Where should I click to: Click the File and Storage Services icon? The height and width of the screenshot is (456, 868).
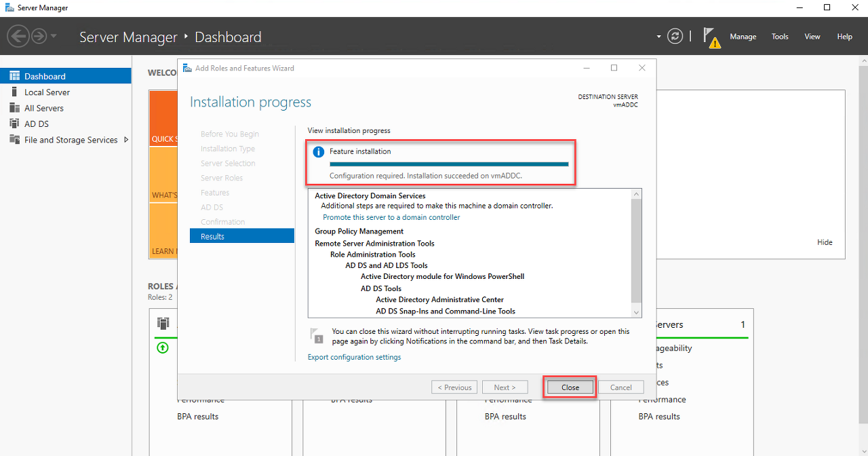14,140
